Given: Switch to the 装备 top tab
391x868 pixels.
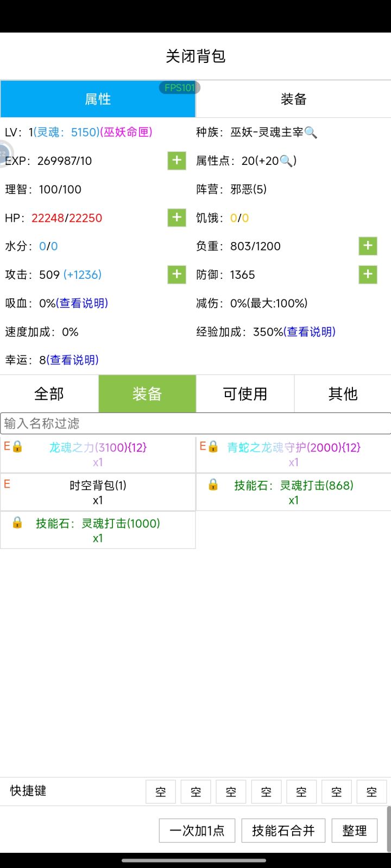Looking at the screenshot, I should (293, 99).
